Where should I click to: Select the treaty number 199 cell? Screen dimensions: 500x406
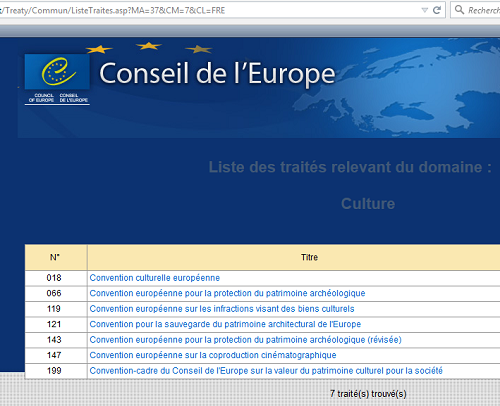(x=56, y=371)
